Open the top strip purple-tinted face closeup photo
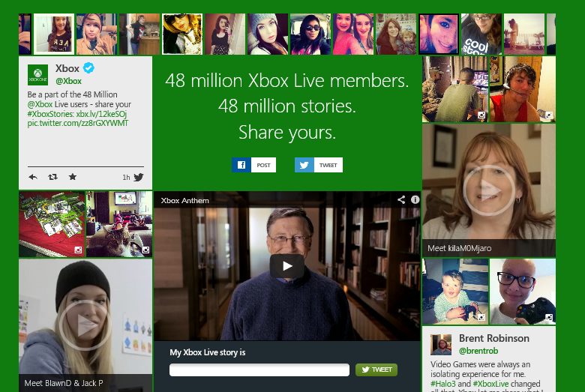585x392 pixels. tap(439, 34)
